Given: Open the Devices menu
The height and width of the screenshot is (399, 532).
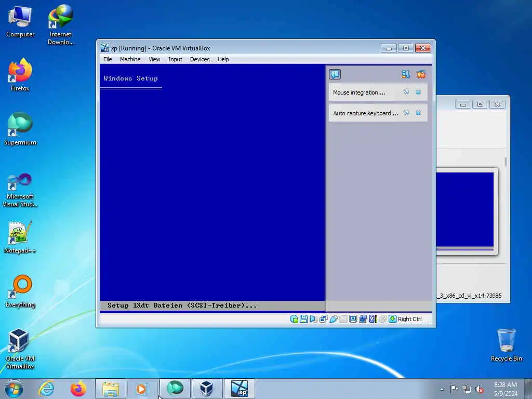Looking at the screenshot, I should coord(199,59).
